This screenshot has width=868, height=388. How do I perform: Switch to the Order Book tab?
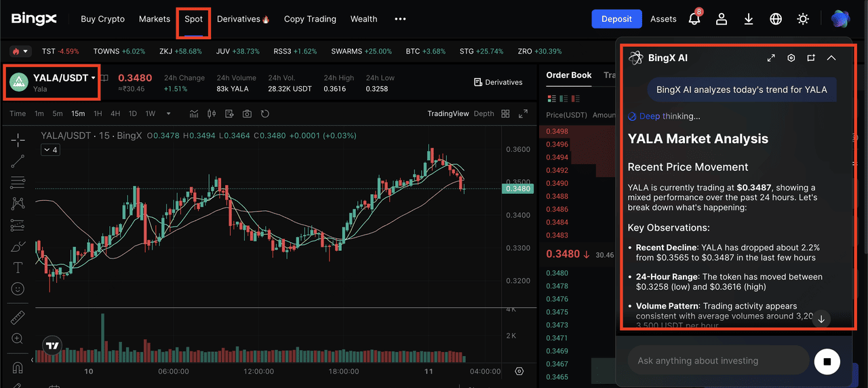coord(569,75)
